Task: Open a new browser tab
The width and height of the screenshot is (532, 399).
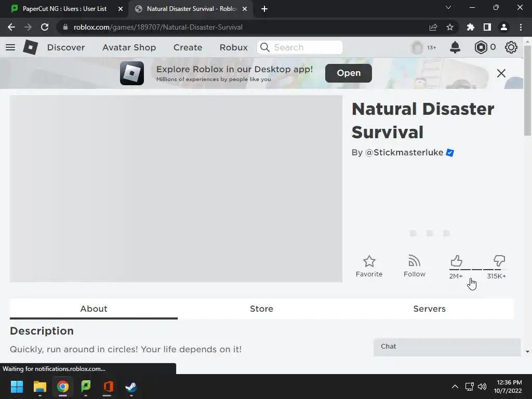Action: click(x=264, y=9)
